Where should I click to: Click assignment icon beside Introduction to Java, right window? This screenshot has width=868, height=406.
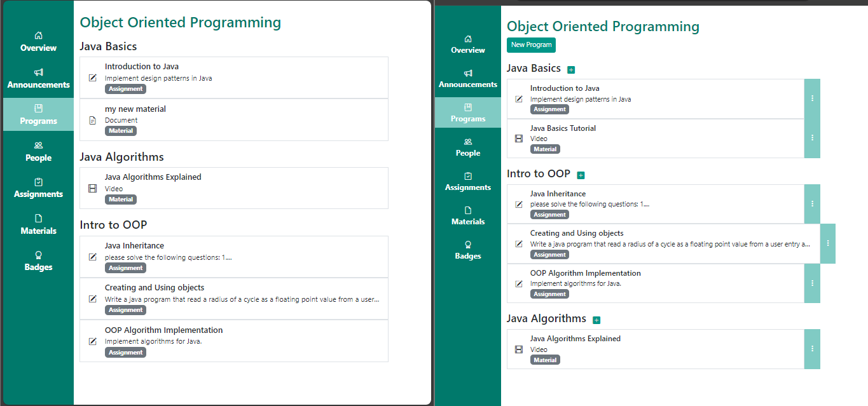click(518, 98)
